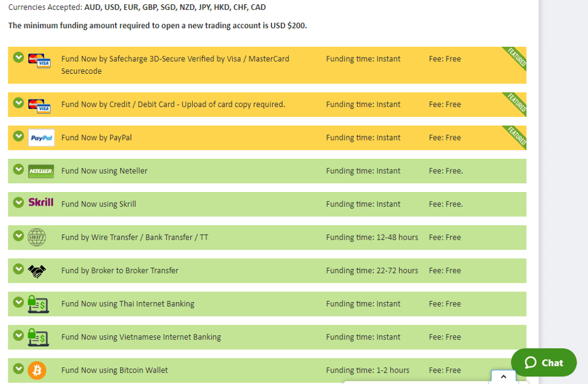Click the Skrill logo

(x=41, y=203)
